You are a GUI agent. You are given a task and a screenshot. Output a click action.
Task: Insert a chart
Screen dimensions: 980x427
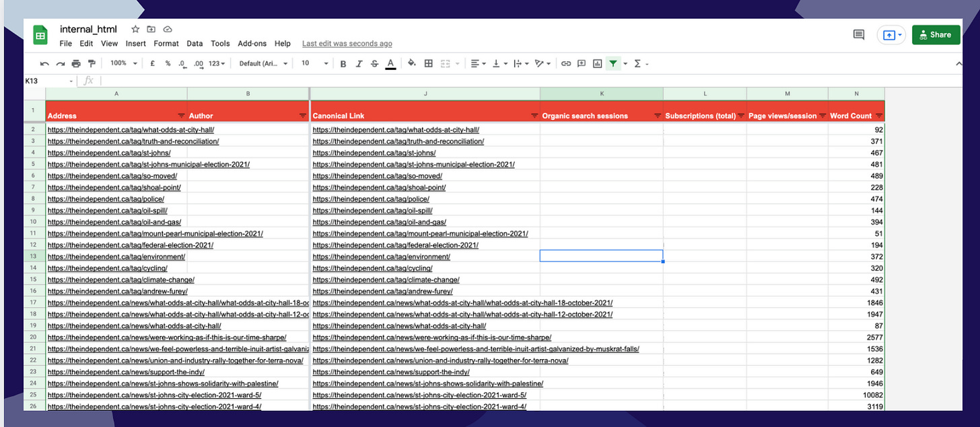pos(597,63)
